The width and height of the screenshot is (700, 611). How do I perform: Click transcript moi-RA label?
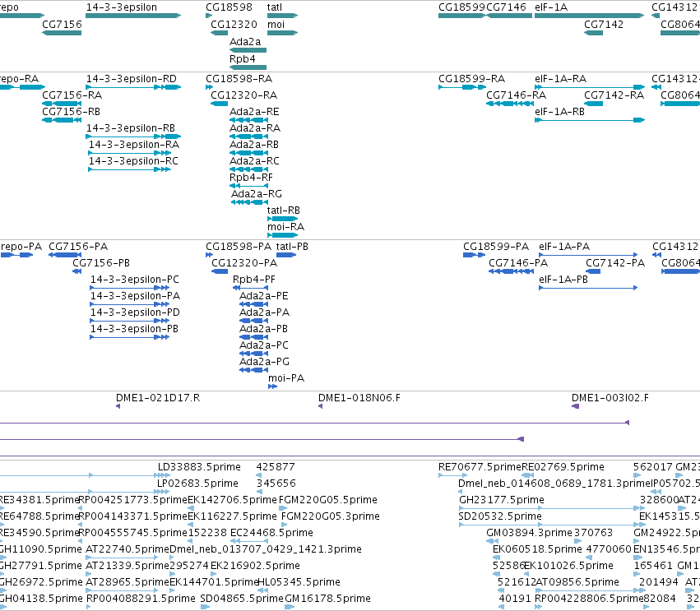point(285,227)
